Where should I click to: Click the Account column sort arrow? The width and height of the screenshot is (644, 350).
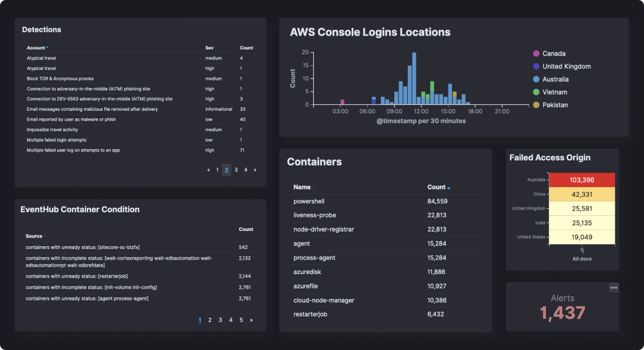coord(47,48)
